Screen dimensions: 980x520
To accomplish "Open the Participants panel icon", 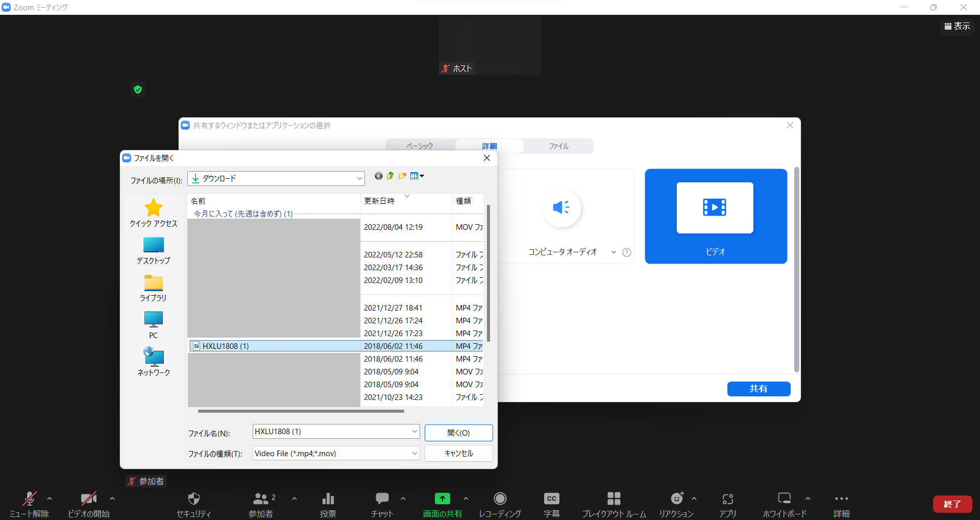I will coord(261,499).
